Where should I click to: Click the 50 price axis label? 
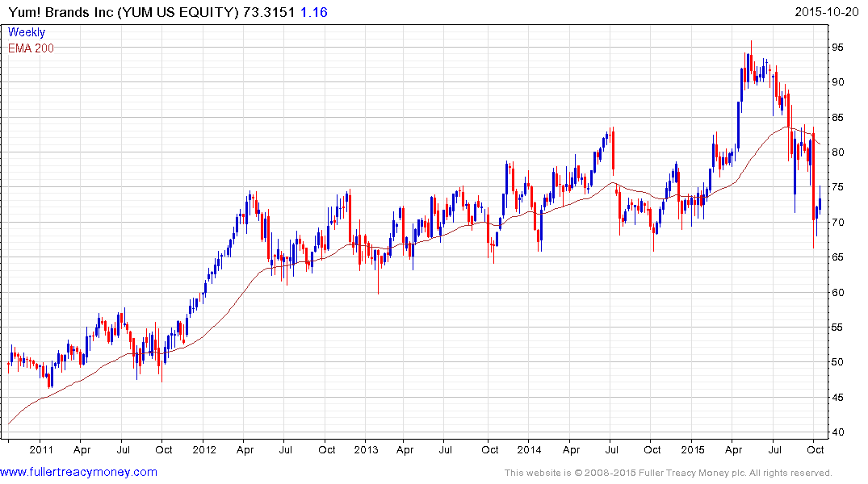click(837, 362)
